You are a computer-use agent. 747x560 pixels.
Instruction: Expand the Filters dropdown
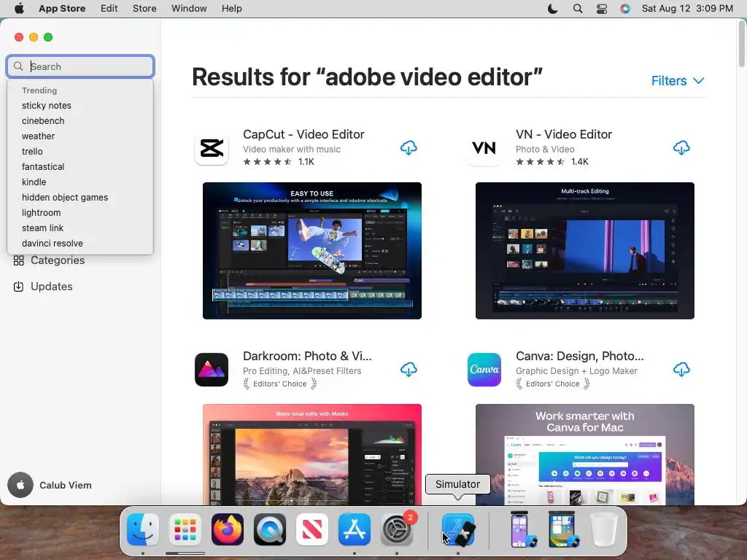(x=678, y=81)
